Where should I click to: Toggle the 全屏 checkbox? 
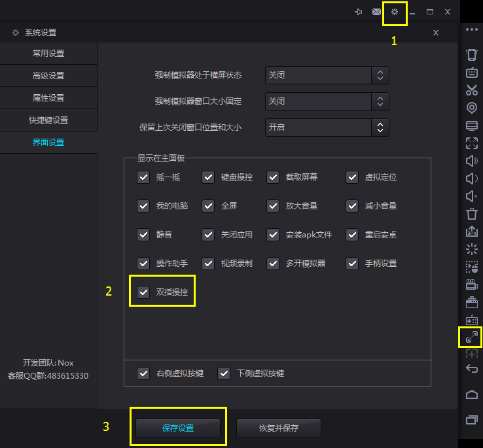pyautogui.click(x=208, y=206)
